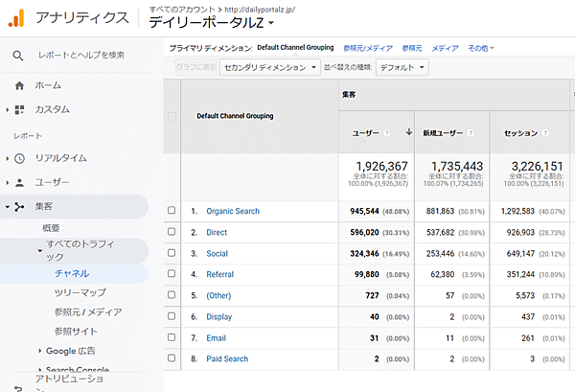Open the secondary dimension dropdown
The width and height of the screenshot is (575, 392).
click(270, 67)
